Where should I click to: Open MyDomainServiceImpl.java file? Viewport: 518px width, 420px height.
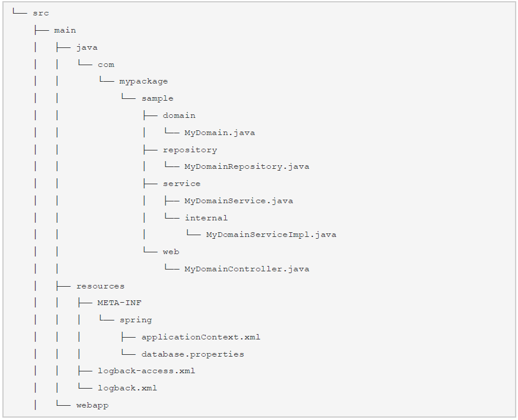pyautogui.click(x=271, y=235)
